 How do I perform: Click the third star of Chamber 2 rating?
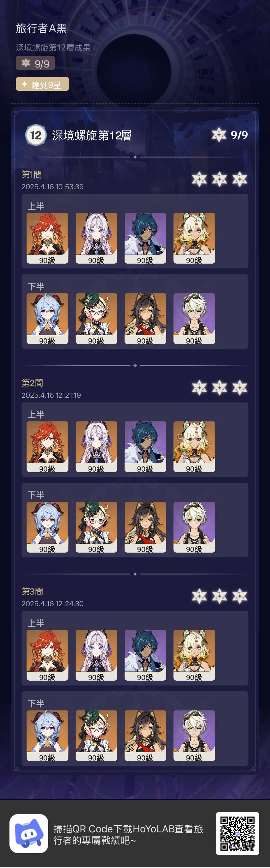tap(240, 388)
